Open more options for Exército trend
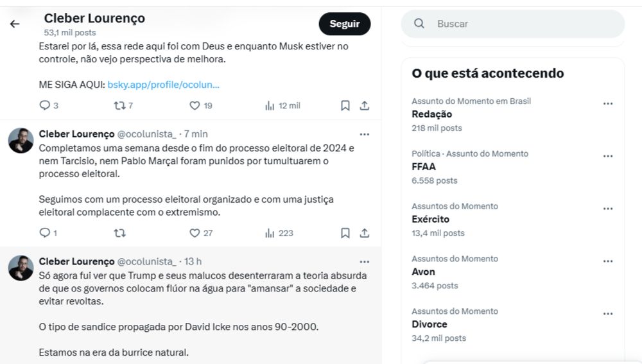Image resolution: width=642 pixels, height=364 pixels. 608,209
